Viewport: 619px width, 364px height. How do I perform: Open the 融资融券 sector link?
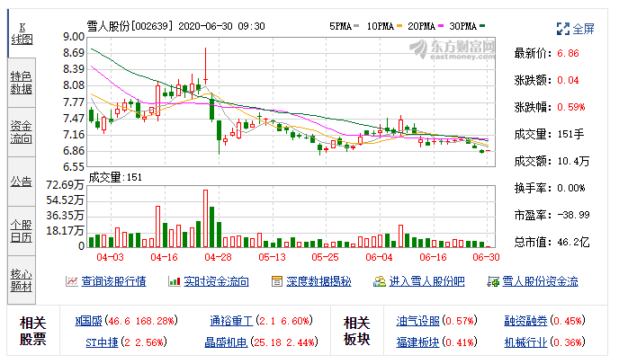525,321
